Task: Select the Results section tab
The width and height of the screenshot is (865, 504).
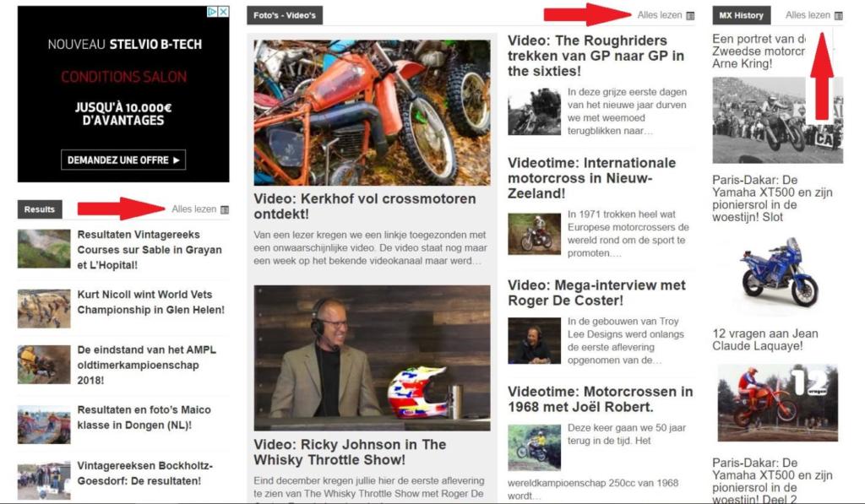Action: [40, 209]
